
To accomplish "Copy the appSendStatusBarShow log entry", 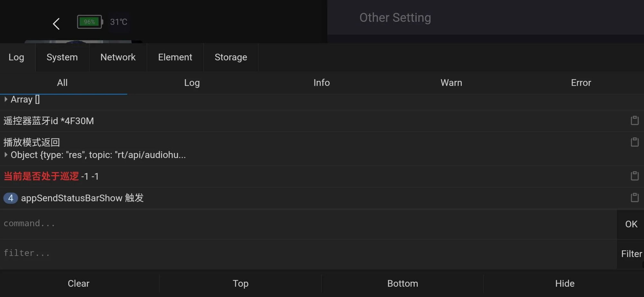I will 634,198.
